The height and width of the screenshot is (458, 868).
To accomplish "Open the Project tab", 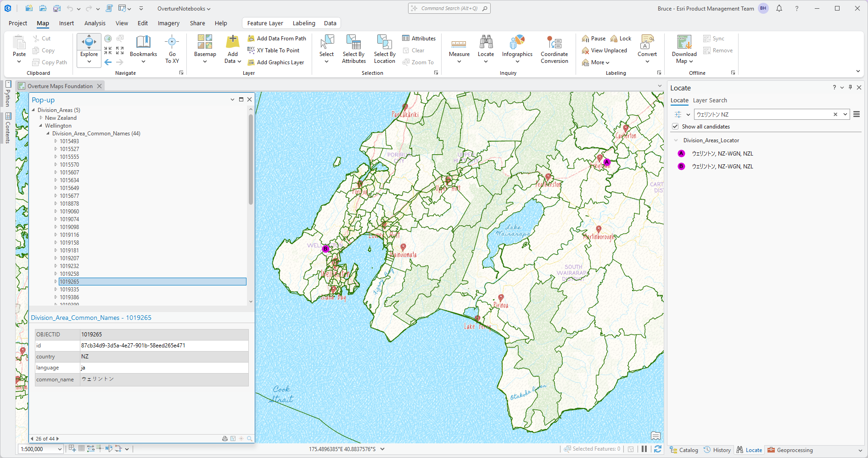I will click(x=18, y=23).
